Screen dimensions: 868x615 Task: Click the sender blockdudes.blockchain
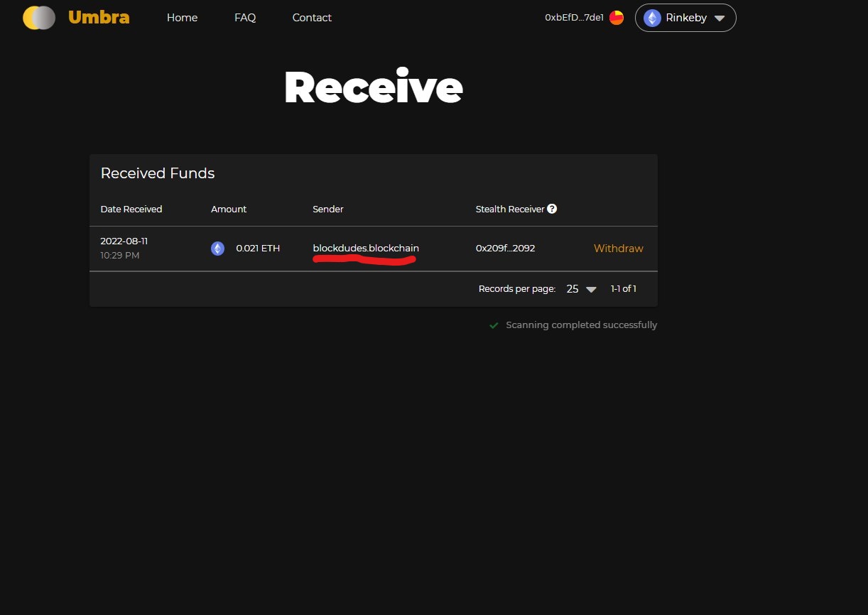click(365, 248)
